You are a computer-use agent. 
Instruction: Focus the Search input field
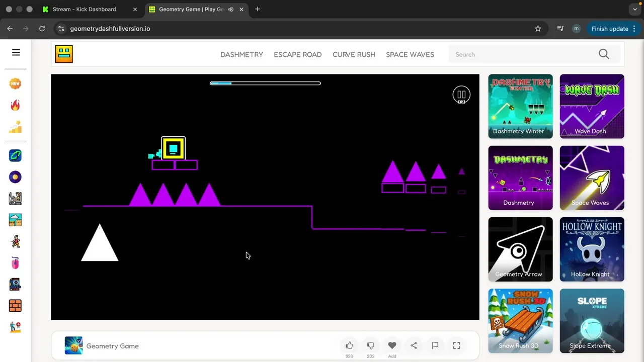523,54
